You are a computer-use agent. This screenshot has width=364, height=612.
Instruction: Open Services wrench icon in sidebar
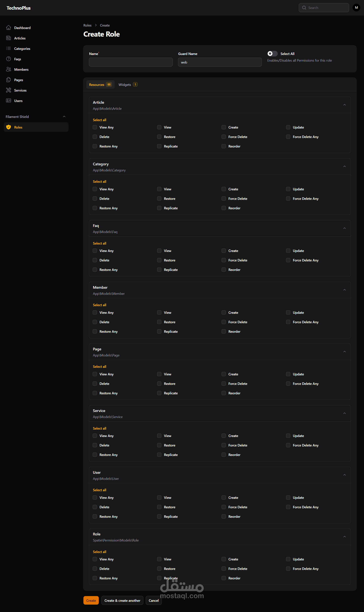click(x=9, y=90)
